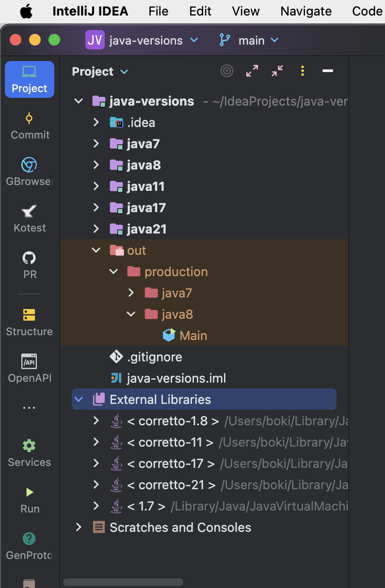Click the horizontal scrollbar of Project panel
The width and height of the screenshot is (385, 588).
coord(123,582)
